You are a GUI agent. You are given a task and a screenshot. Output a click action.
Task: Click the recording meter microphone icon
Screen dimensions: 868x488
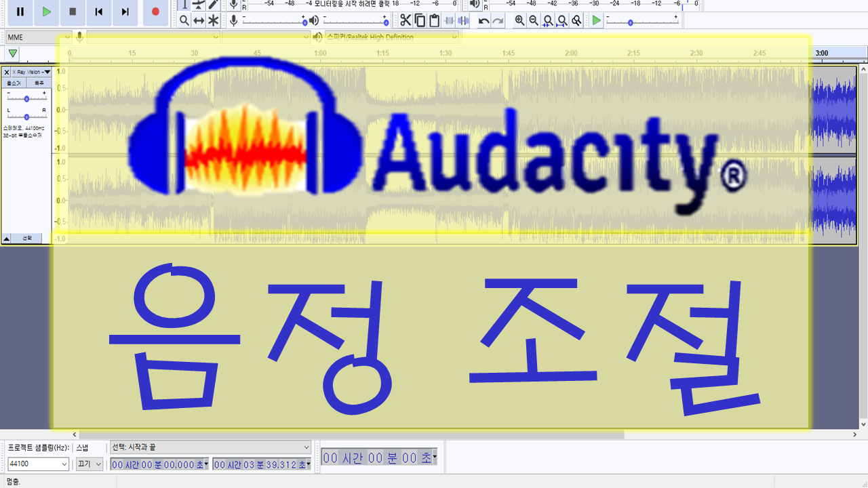point(233,4)
